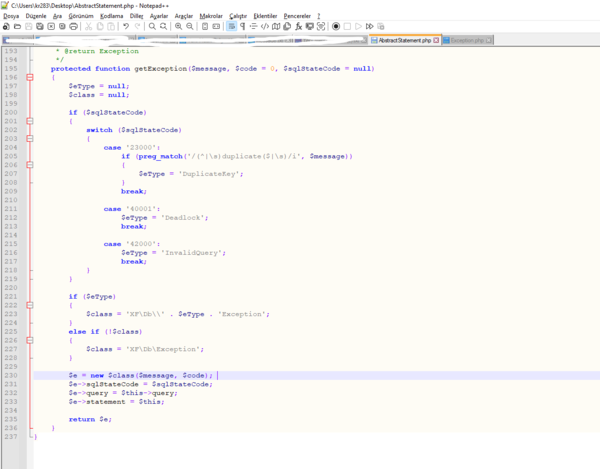
Task: Click the Copy toolbar icon
Action: (x=100, y=26)
